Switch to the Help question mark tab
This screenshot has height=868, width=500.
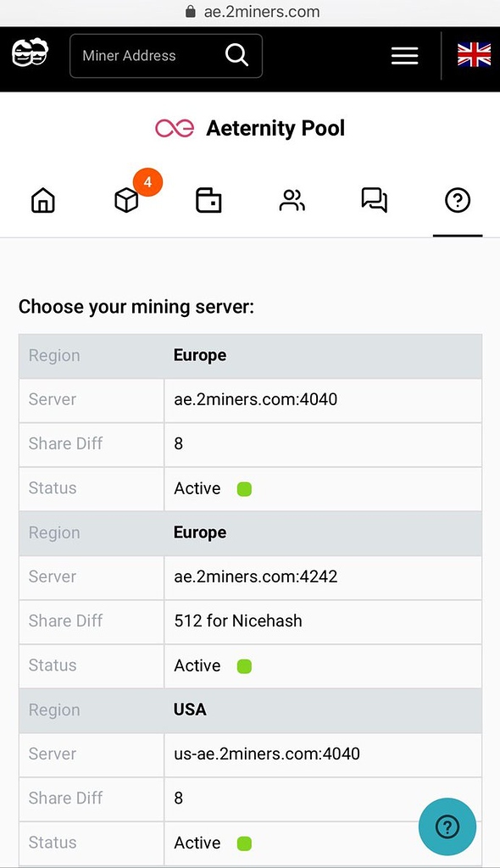pos(458,200)
